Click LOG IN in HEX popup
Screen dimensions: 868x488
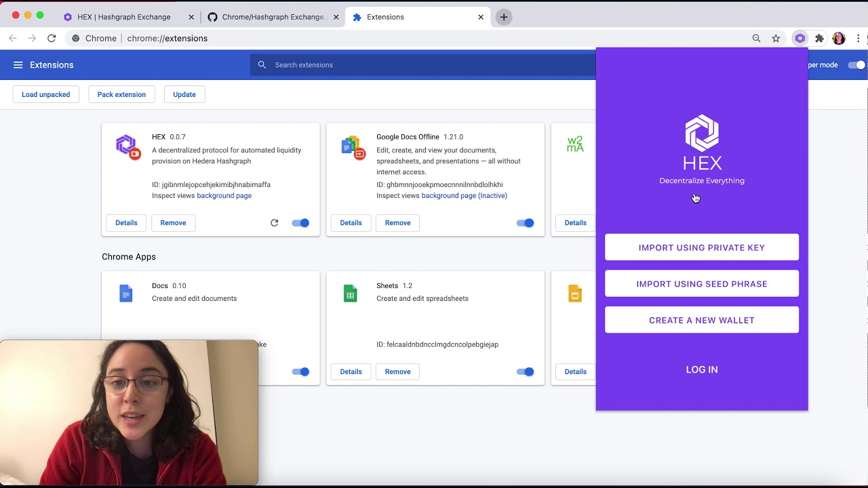click(702, 369)
